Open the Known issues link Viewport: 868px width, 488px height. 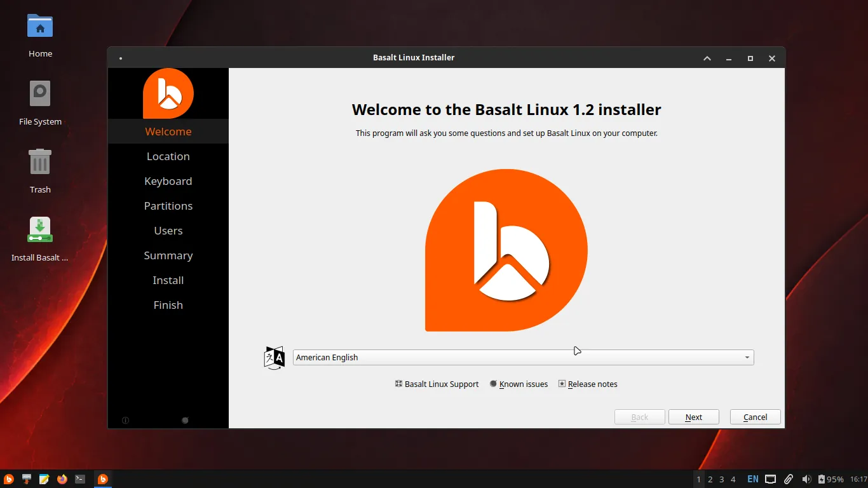click(x=519, y=384)
